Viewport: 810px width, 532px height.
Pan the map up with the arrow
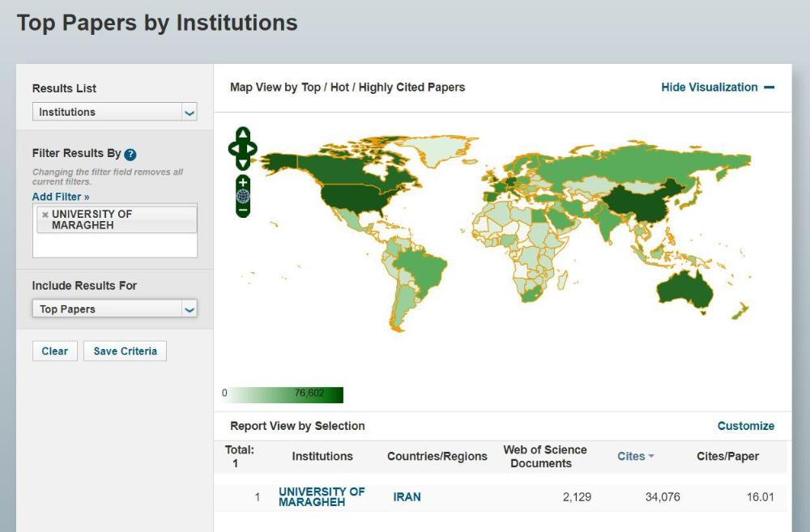click(x=243, y=134)
